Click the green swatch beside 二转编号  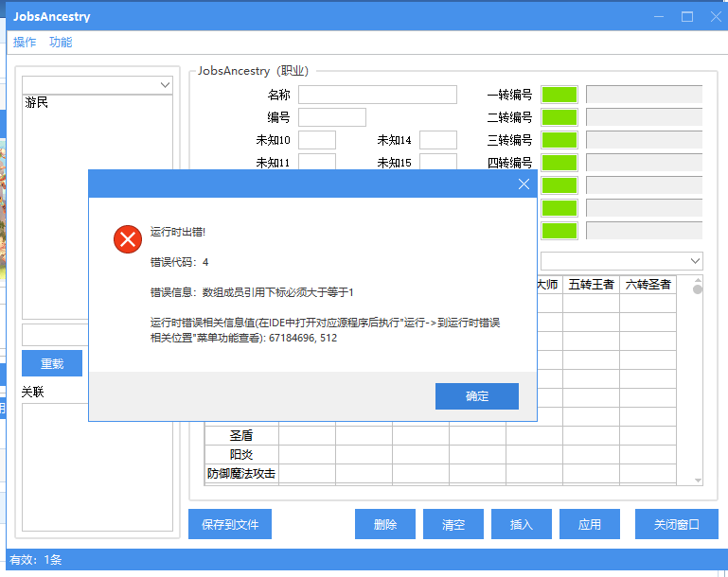point(559,117)
